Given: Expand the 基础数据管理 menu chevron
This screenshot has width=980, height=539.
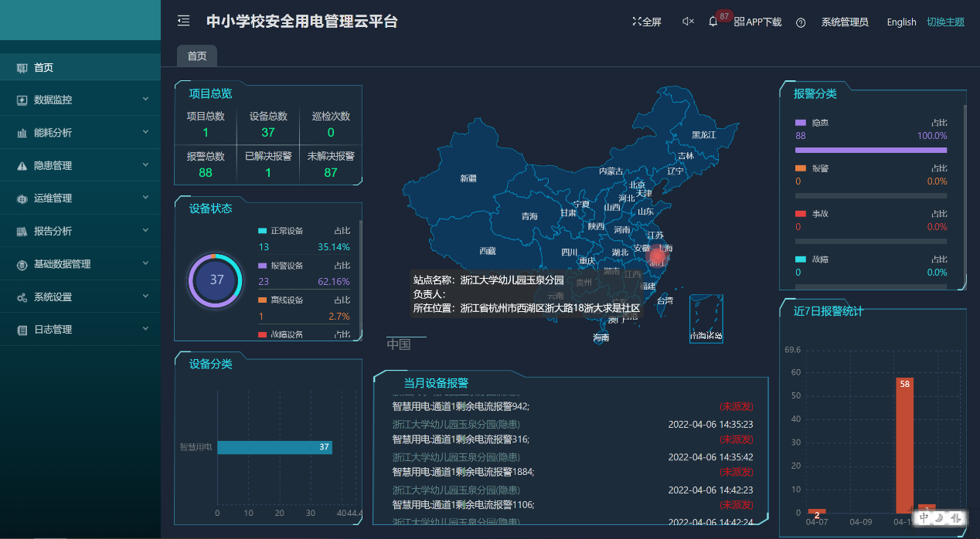Looking at the screenshot, I should 145,264.
